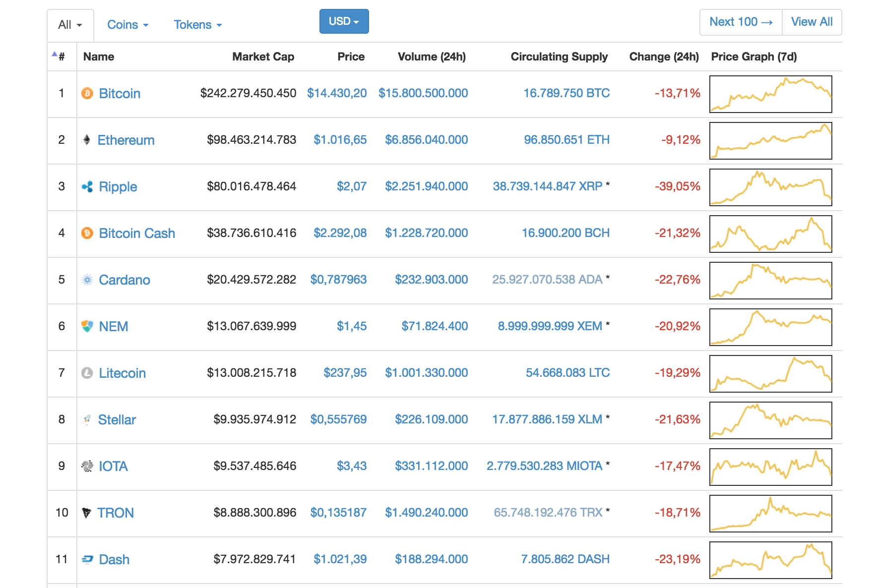The height and width of the screenshot is (588, 877).
Task: Click the Bitcoin Cash logo icon
Action: tap(87, 233)
